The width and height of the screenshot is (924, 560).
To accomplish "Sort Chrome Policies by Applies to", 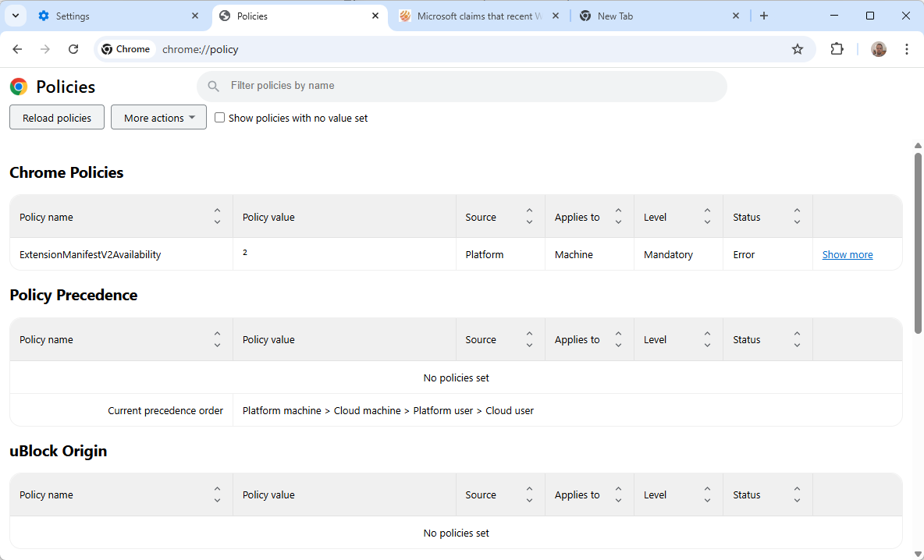I will point(618,216).
